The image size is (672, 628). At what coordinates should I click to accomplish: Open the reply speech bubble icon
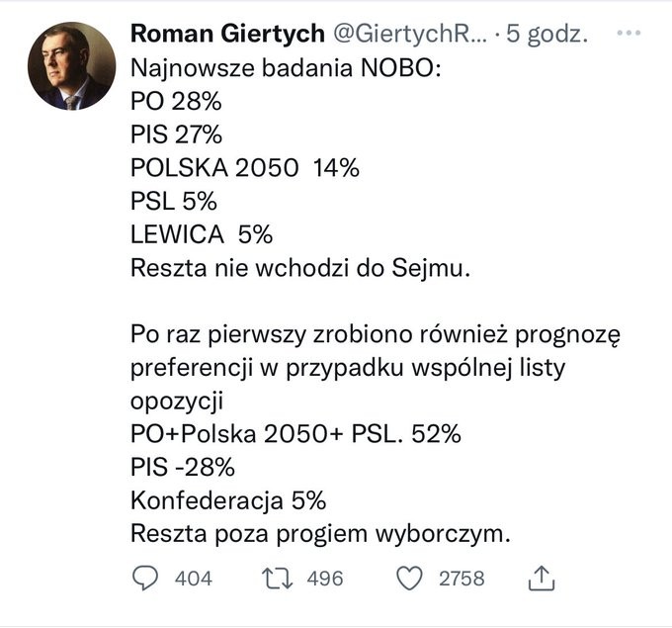pos(145,578)
